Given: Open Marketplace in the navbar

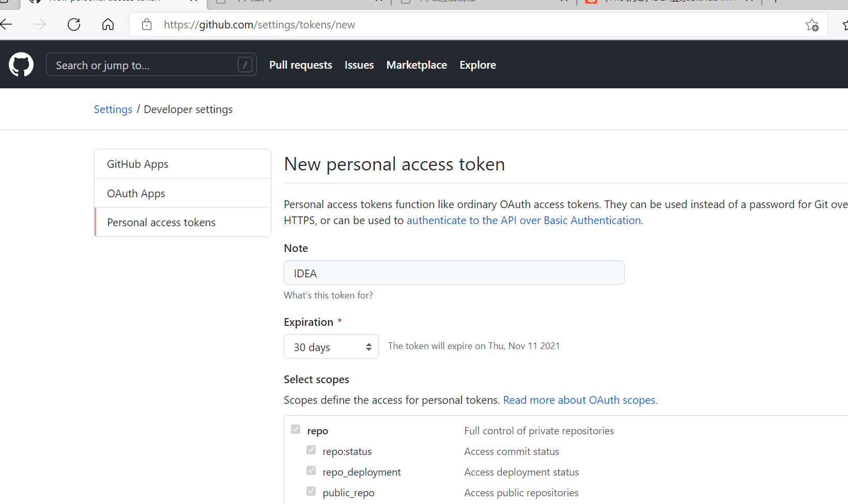Looking at the screenshot, I should (x=417, y=65).
